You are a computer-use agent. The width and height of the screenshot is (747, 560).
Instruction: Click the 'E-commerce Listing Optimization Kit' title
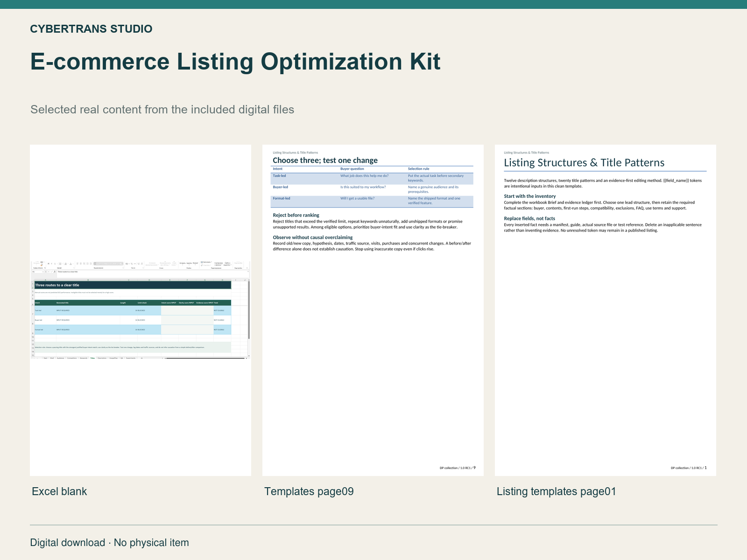tap(235, 62)
